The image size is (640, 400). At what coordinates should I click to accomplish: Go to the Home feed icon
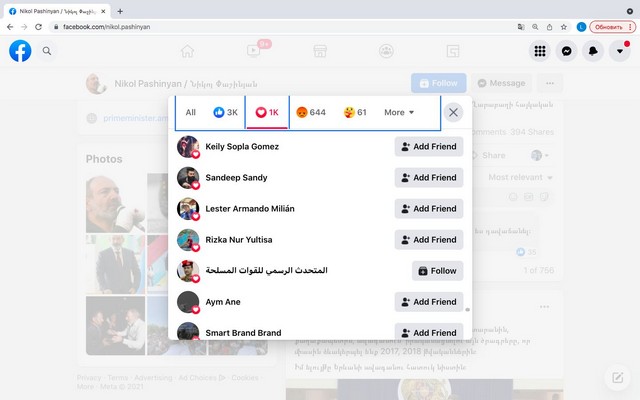coord(187,51)
